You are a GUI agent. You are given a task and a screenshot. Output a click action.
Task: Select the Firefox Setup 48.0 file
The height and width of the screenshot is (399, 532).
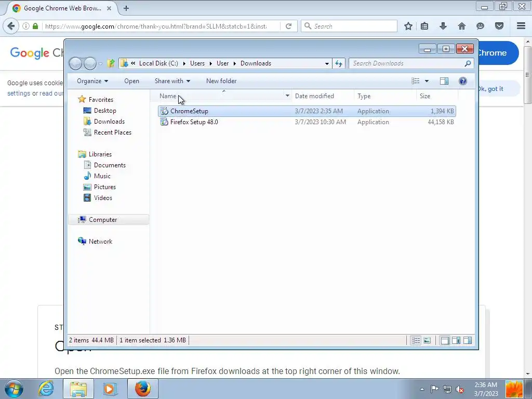307,122
